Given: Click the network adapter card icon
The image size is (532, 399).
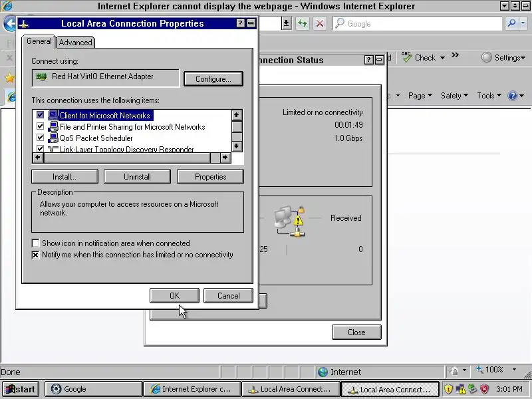Looking at the screenshot, I should pos(41,76).
